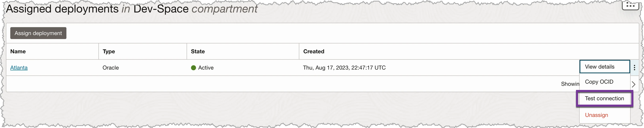Go to next page with chevron arrow
Image resolution: width=644 pixels, height=128 pixels.
click(633, 84)
